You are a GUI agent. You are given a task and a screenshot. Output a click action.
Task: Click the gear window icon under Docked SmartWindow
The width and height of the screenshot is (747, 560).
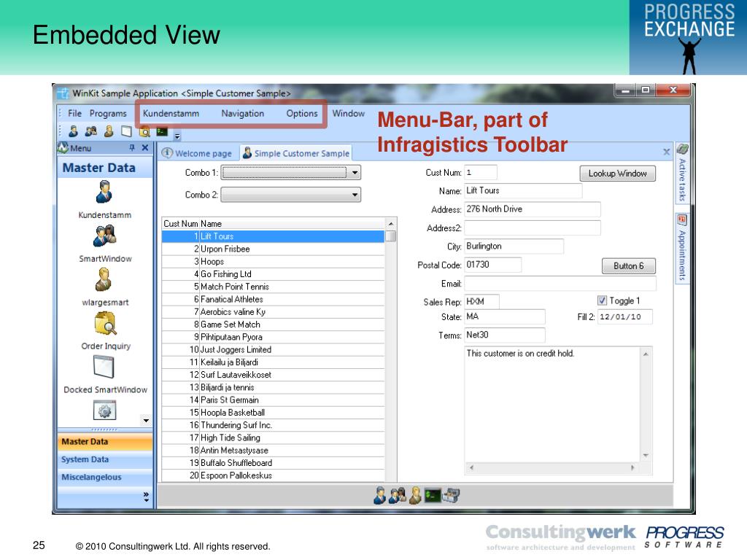click(105, 410)
